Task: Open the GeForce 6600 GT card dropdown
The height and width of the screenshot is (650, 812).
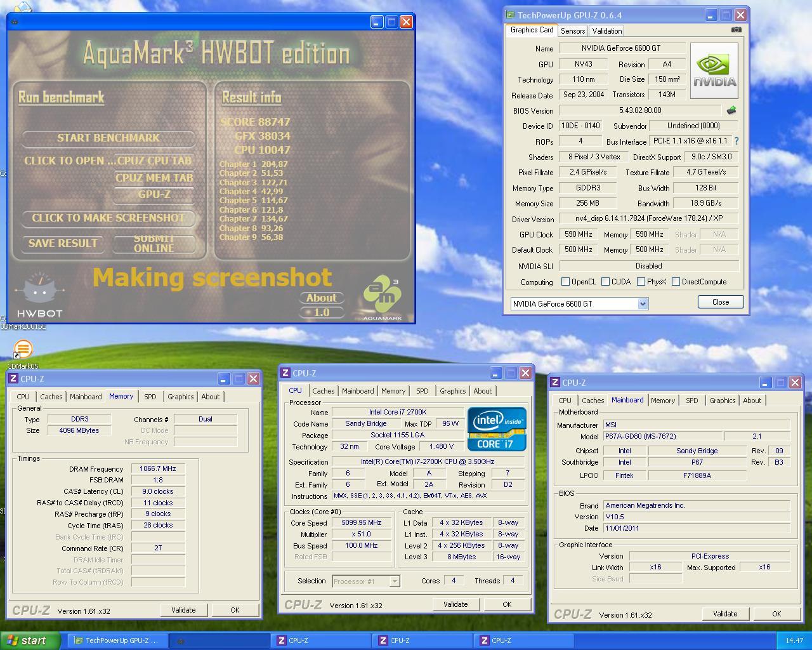Action: coord(643,303)
